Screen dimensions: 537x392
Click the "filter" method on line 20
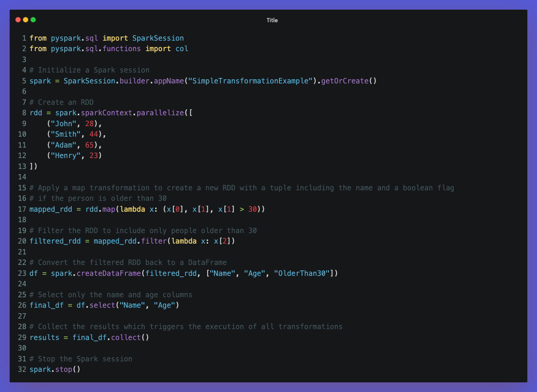[x=154, y=241]
